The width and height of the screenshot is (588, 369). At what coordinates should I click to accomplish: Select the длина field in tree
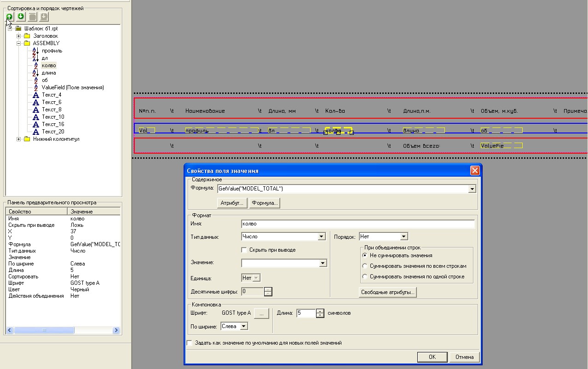pos(48,73)
